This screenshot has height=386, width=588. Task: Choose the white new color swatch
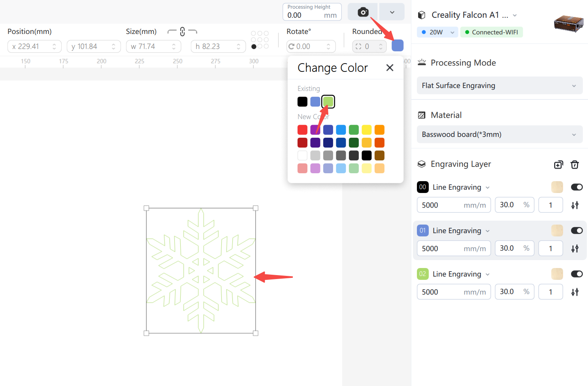(302, 156)
